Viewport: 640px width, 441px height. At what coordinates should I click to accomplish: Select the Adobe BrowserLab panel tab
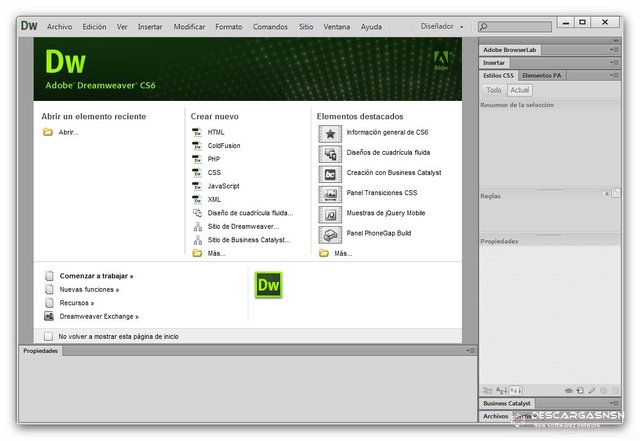point(510,50)
